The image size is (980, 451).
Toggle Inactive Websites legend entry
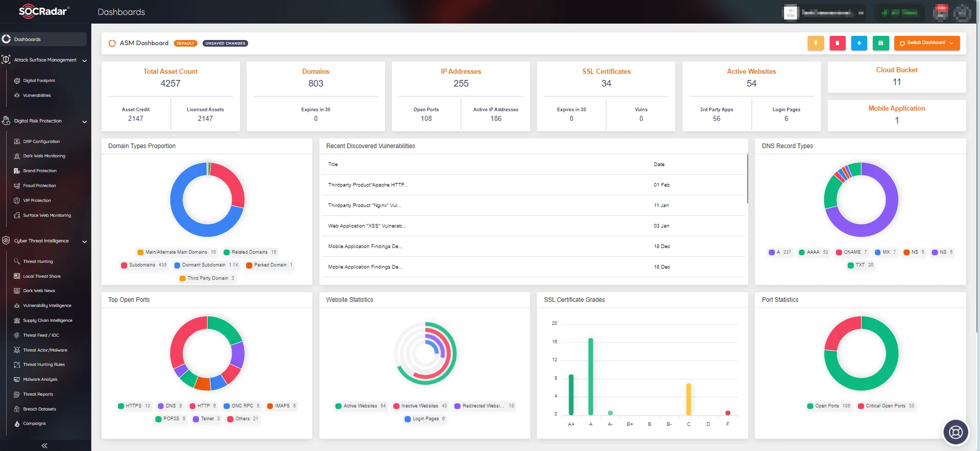click(x=420, y=406)
